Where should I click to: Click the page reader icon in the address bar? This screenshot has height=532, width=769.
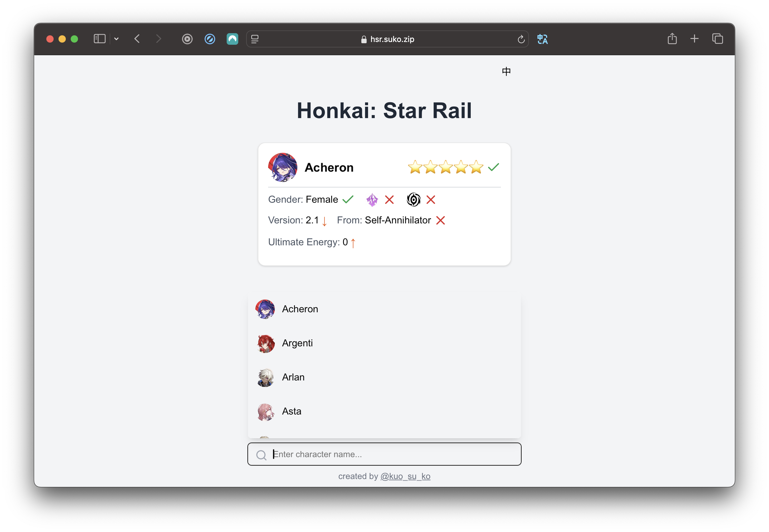click(255, 39)
